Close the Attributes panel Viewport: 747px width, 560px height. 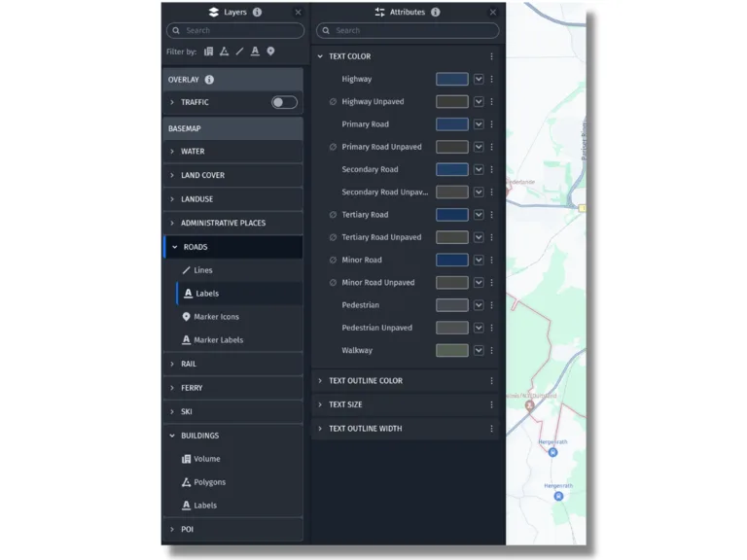pos(493,12)
